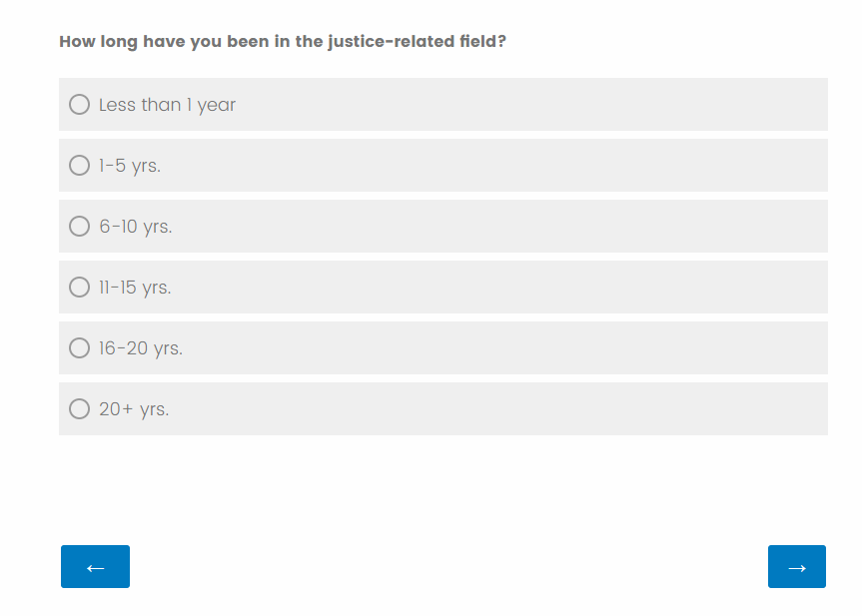Click the "6-10 yrs." answer label
862x616 pixels.
click(136, 227)
